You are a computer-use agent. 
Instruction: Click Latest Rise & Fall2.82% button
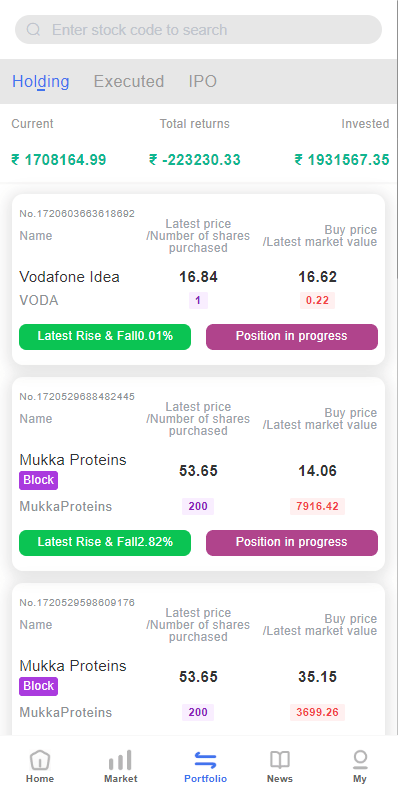105,542
